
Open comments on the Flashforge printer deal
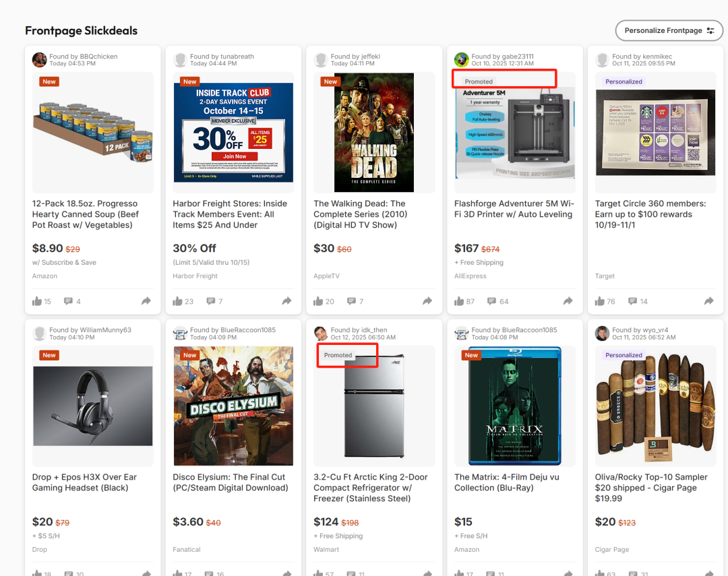pos(491,301)
